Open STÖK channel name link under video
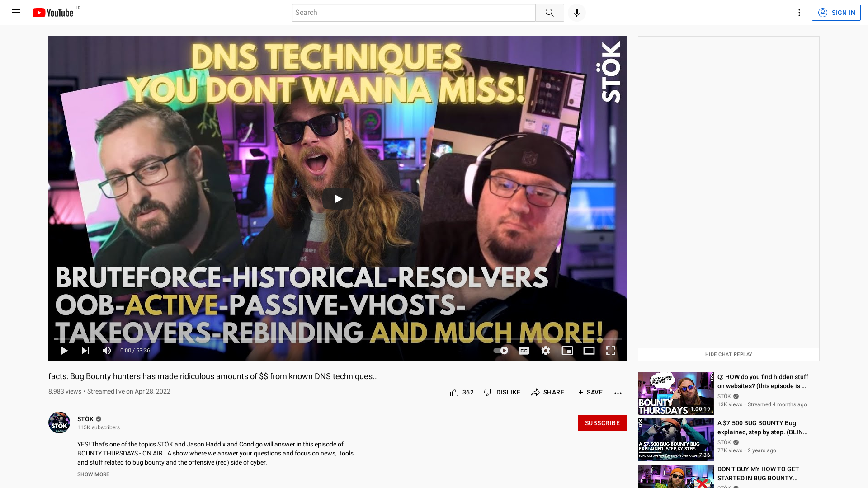 (x=85, y=419)
